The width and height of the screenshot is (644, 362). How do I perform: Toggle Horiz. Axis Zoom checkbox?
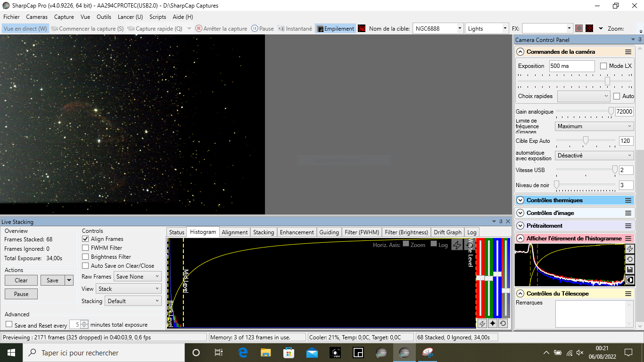tap(406, 244)
